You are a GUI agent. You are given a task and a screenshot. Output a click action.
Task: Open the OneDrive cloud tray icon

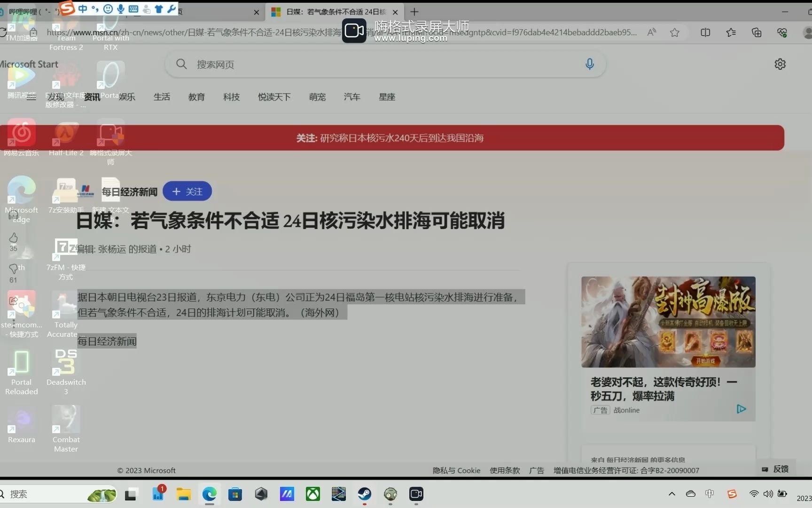(691, 494)
